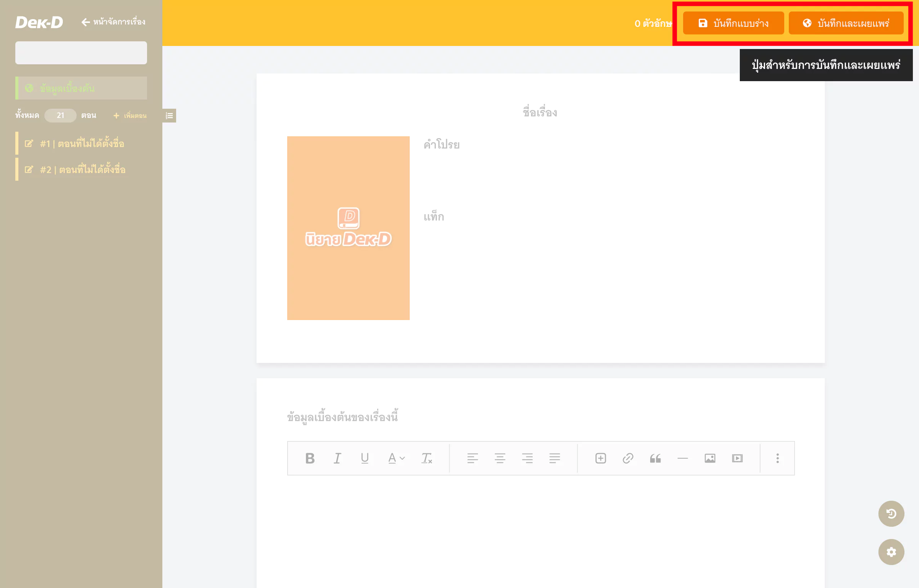Viewport: 919px width, 588px height.
Task: Click the edit icon beside chapter #2
Action: point(29,170)
